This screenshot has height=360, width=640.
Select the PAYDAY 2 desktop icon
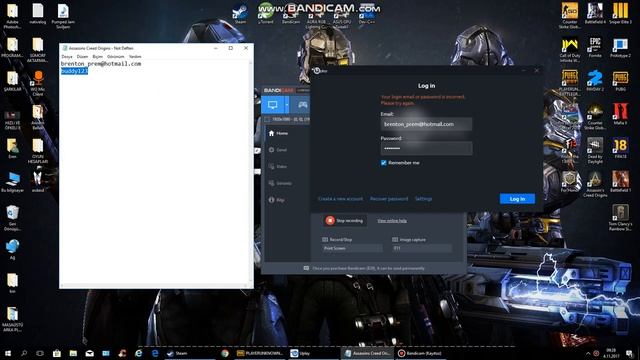pyautogui.click(x=595, y=80)
